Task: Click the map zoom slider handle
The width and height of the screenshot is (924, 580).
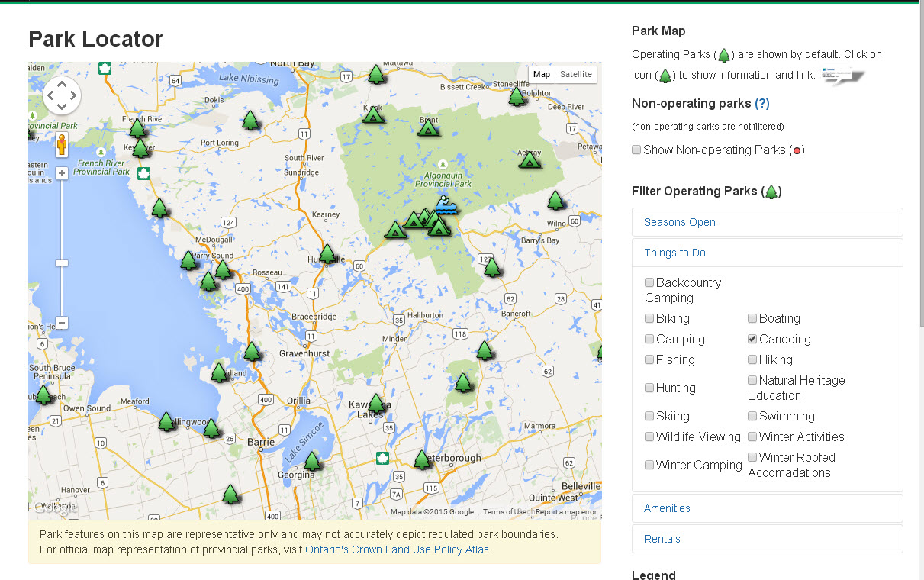Action: [62, 263]
